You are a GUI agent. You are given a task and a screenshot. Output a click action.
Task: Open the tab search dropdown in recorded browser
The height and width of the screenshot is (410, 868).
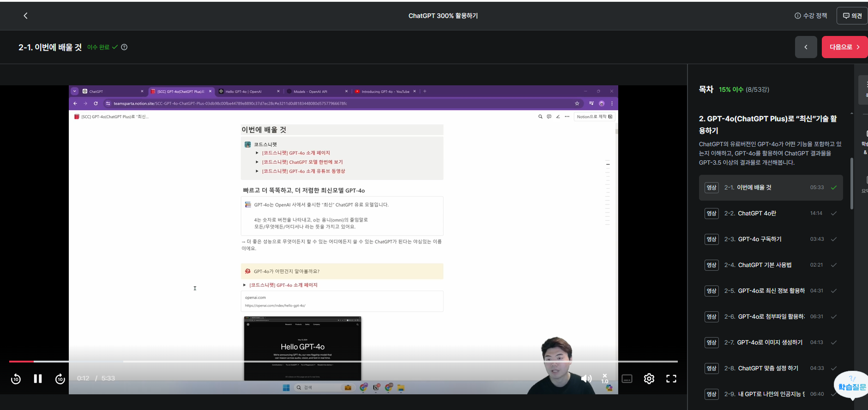click(x=74, y=91)
